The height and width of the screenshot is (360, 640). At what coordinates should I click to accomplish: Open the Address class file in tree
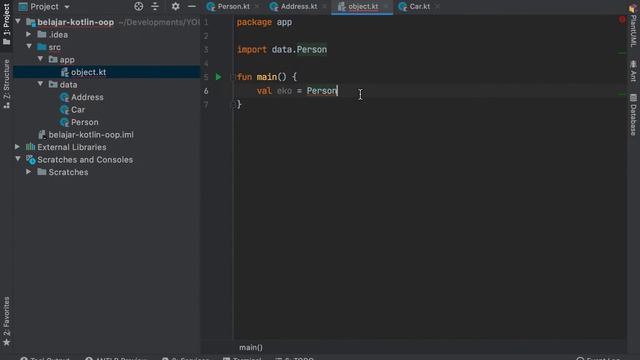tap(87, 97)
